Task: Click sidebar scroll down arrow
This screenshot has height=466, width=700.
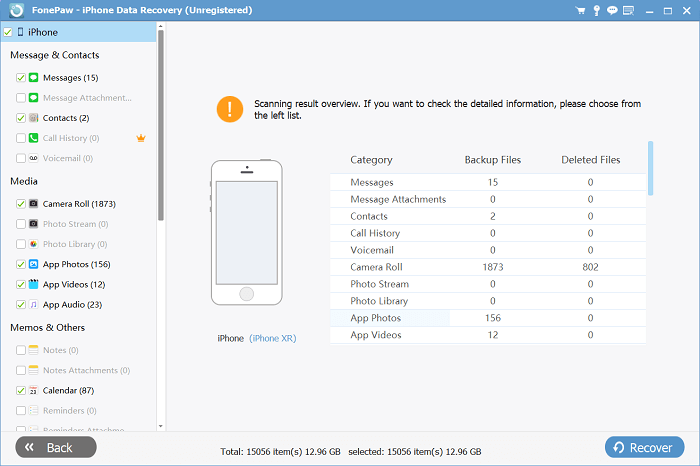Action: coord(161,426)
